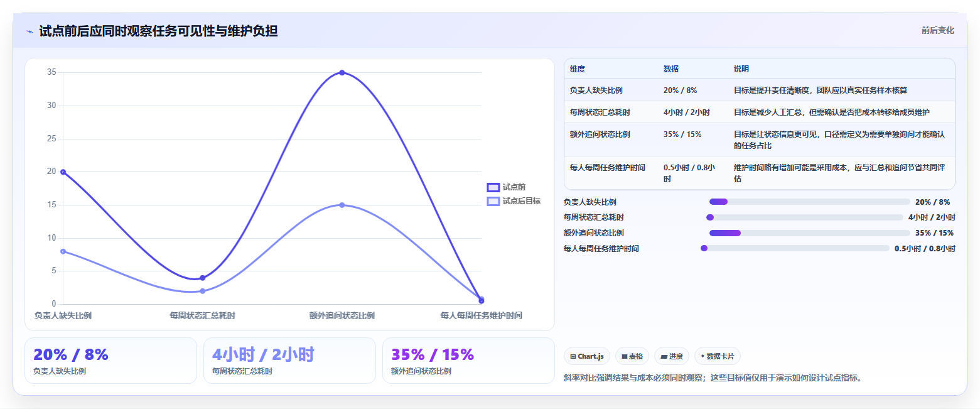Click the 表格 chip
This screenshot has width=980, height=409.
coord(632,356)
